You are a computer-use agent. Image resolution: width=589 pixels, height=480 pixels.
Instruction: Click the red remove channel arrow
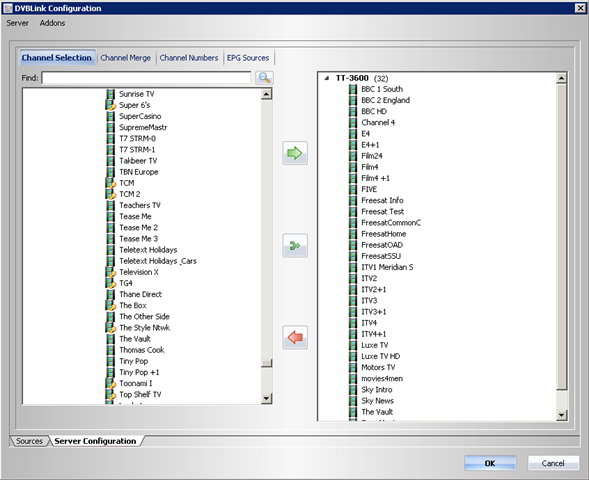click(295, 337)
